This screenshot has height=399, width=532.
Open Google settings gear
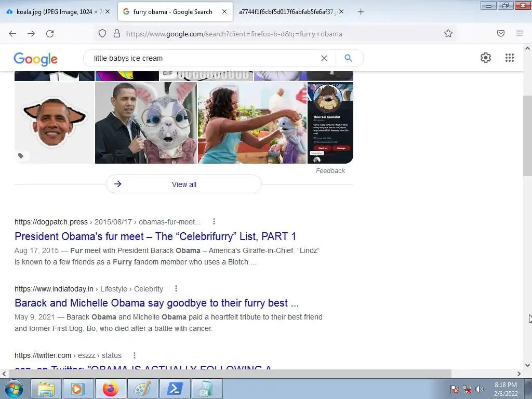click(486, 58)
